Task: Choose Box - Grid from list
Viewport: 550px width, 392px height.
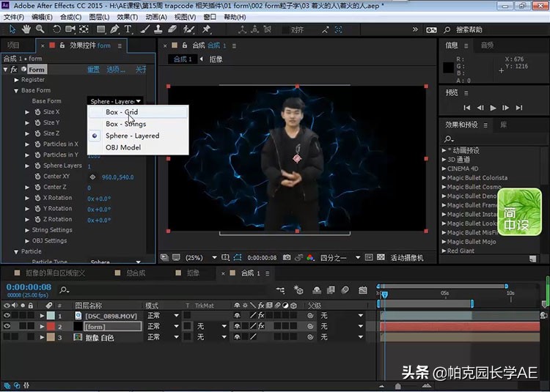Action: [x=138, y=112]
